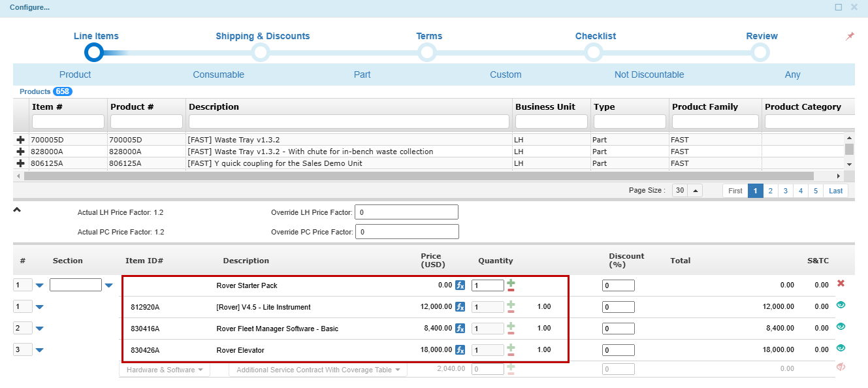Edit the Rover Starter Pack quantity field

click(x=488, y=285)
